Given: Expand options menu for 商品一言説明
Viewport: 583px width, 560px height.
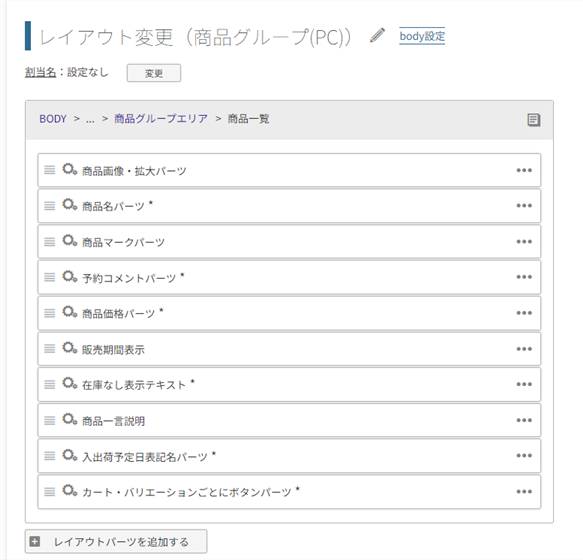Looking at the screenshot, I should coord(524,420).
